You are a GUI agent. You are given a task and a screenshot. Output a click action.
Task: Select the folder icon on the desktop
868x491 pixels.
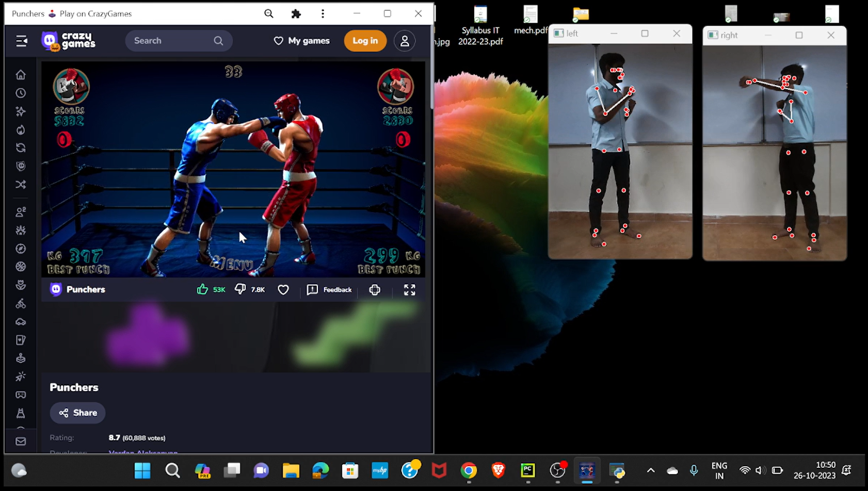581,14
